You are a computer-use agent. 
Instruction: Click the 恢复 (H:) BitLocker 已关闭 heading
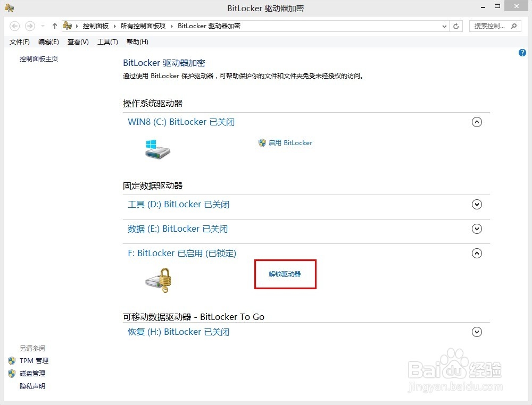[x=178, y=332]
